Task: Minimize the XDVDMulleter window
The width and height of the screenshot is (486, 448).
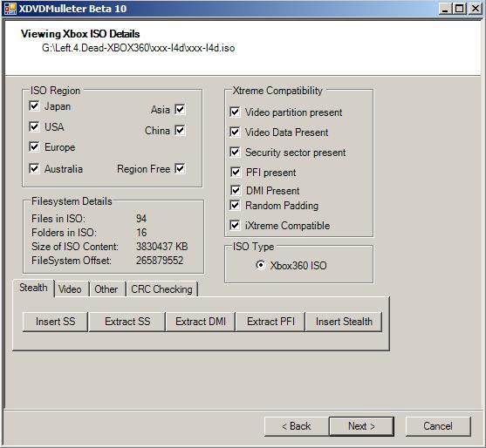Action: (445, 9)
